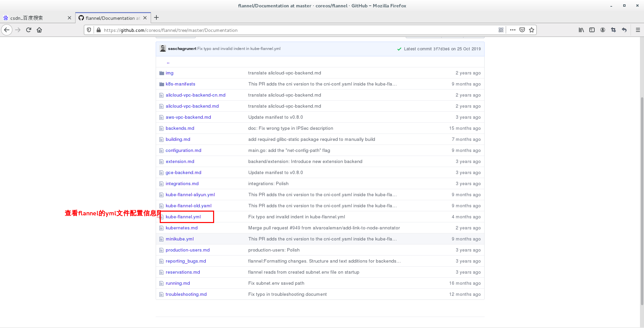
Task: Click the screenshot crop toolbar icon
Action: (x=613, y=30)
